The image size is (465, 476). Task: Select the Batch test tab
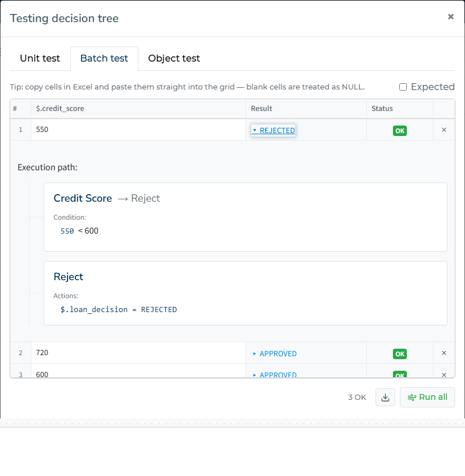[x=104, y=58]
